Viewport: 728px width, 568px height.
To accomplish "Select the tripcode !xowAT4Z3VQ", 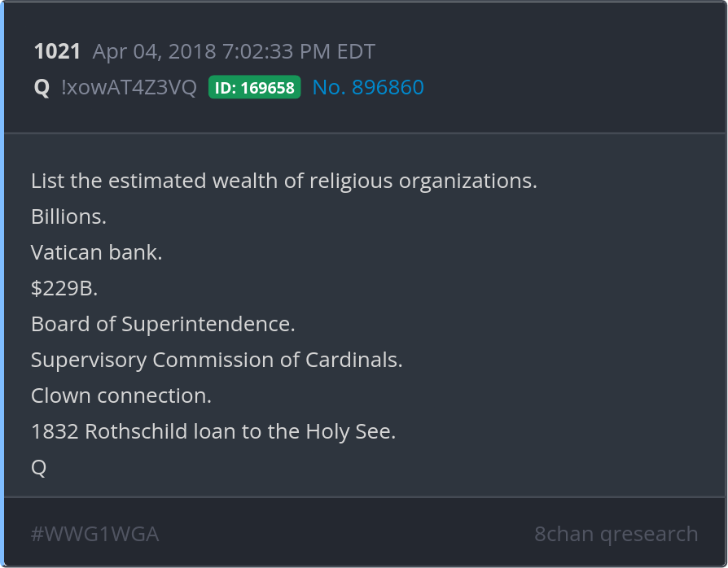I will [129, 88].
